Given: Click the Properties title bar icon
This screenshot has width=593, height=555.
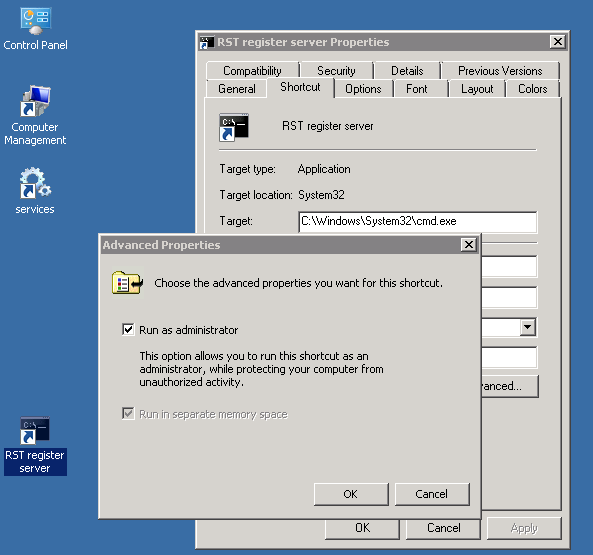Looking at the screenshot, I should [206, 42].
